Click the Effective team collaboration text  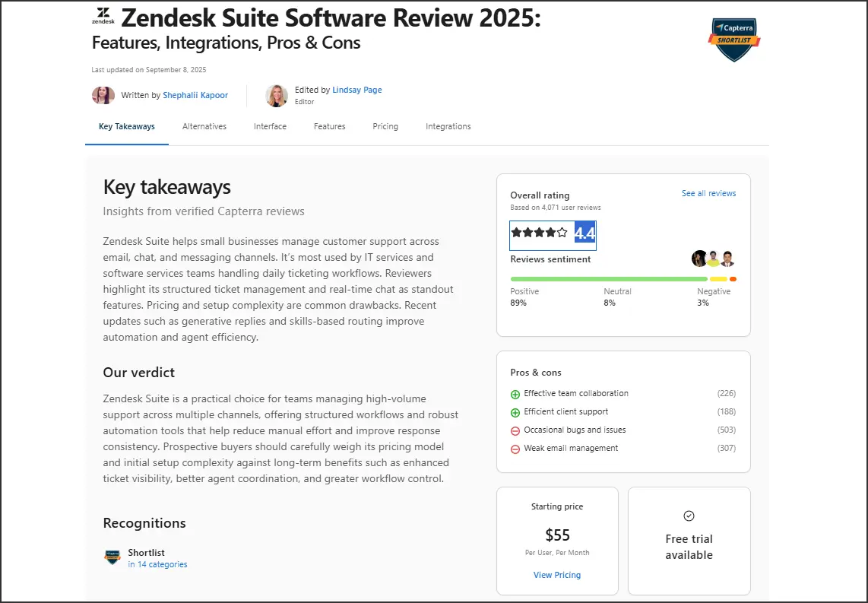pyautogui.click(x=576, y=393)
